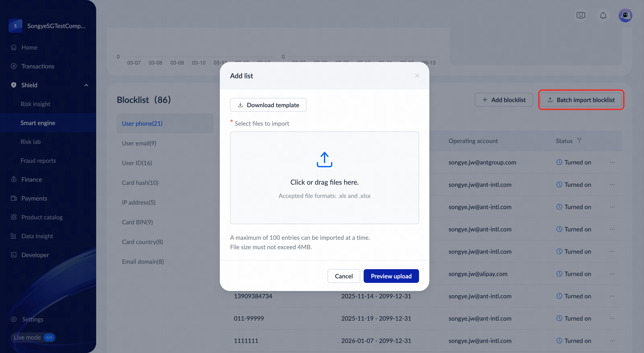Click the Status column filter icon
Screen dimensions: 644x353
pyautogui.click(x=579, y=141)
